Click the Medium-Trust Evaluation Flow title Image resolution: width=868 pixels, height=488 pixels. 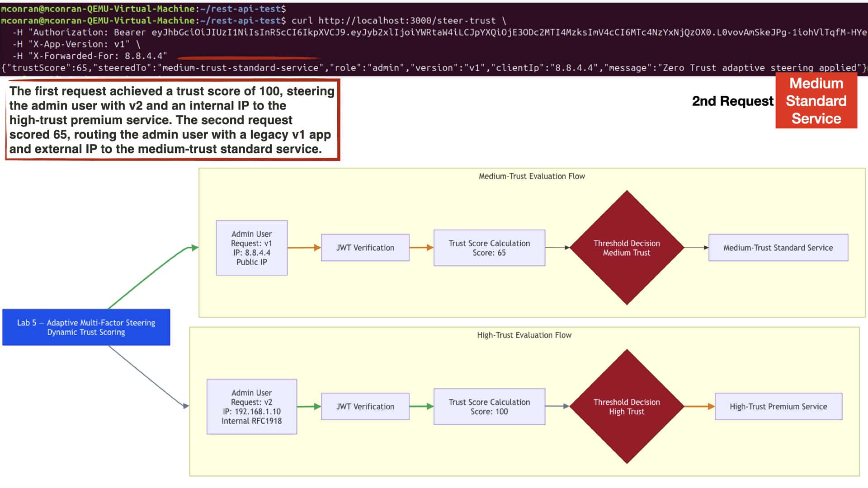tap(532, 176)
